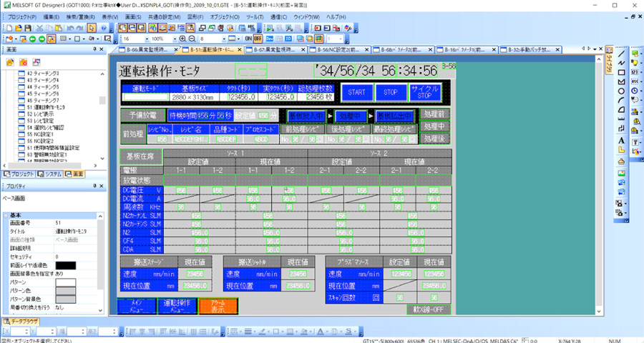Go to next screen with green right arrow
This screenshot has height=343, width=644.
click(42, 39)
